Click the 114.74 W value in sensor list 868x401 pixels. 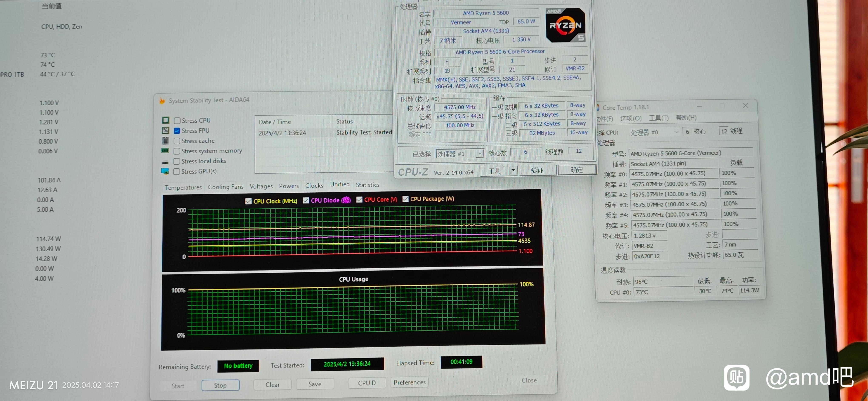tap(49, 239)
